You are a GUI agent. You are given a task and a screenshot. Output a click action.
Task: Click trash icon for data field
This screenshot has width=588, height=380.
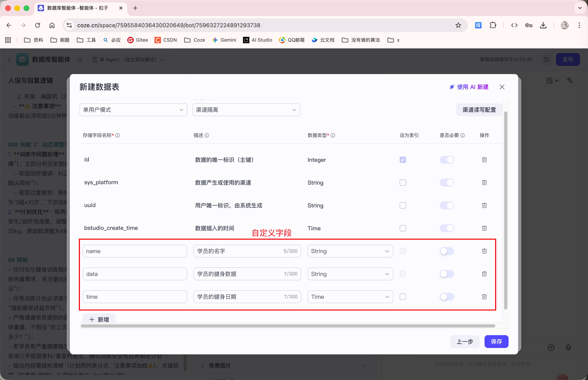pos(484,274)
